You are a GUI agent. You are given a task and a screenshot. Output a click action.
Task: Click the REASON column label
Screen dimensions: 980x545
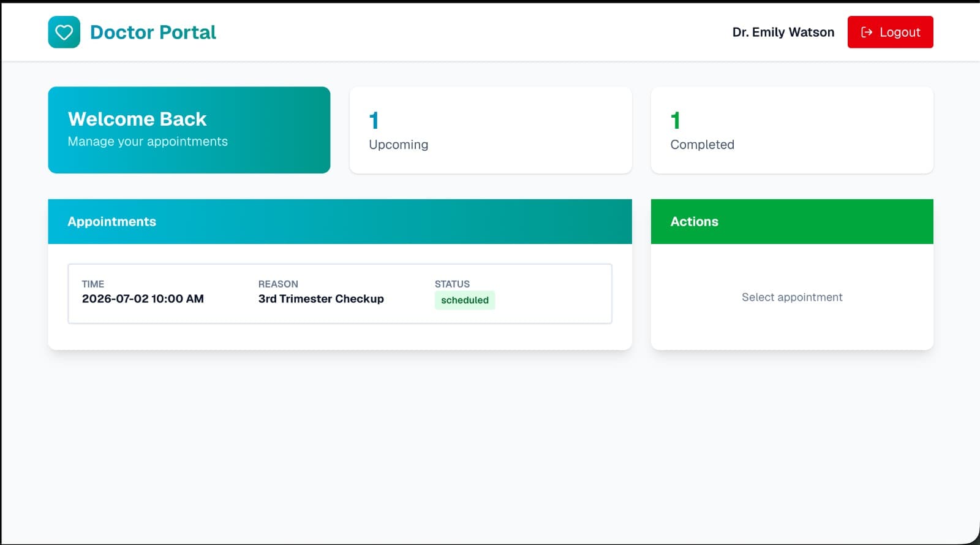click(278, 284)
